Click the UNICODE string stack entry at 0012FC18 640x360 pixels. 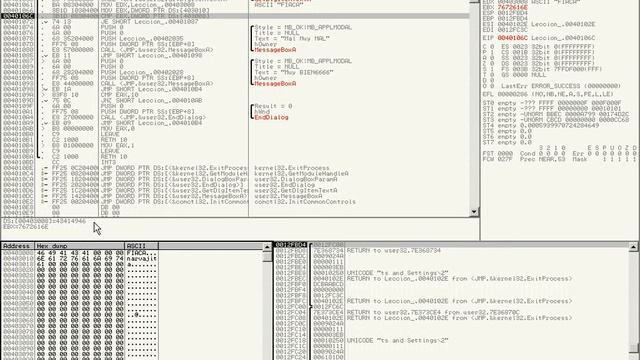(397, 340)
